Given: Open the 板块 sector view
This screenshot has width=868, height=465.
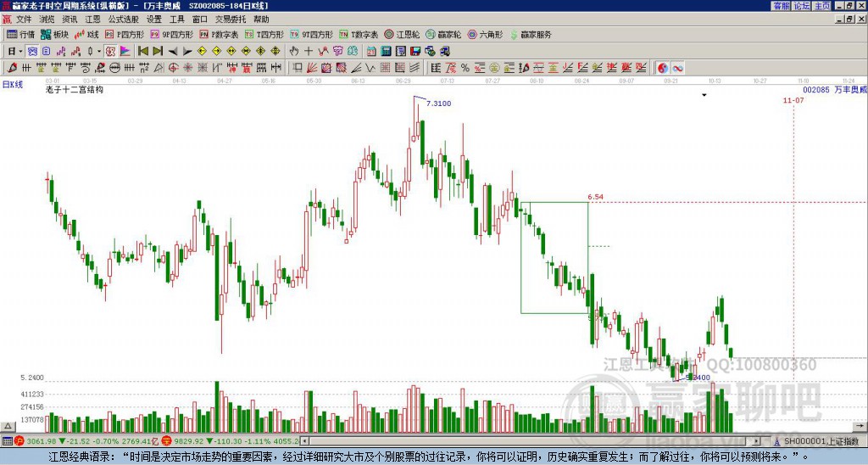Looking at the screenshot, I should pyautogui.click(x=55, y=34).
